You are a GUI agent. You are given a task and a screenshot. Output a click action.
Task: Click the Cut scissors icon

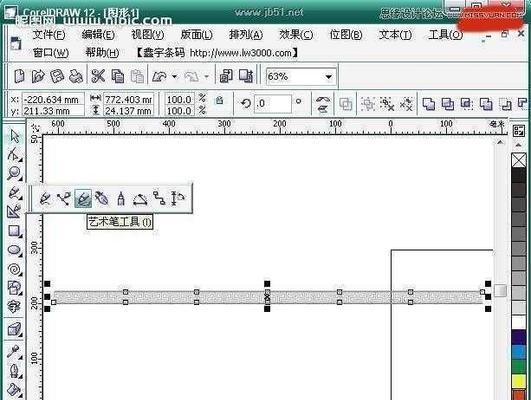tap(98, 76)
